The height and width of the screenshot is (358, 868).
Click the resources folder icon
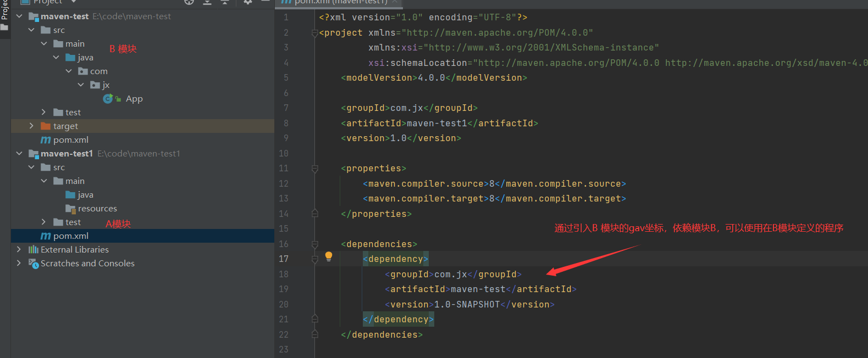click(70, 209)
